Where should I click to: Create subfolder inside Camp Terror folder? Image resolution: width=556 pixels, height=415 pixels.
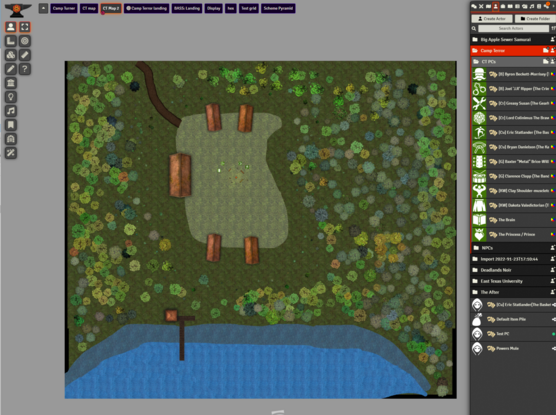click(x=545, y=50)
